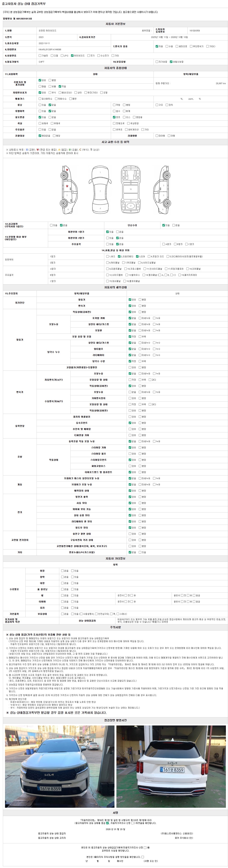
Task: Check the 1.후드 panel checkbox
Action: pos(107,256)
